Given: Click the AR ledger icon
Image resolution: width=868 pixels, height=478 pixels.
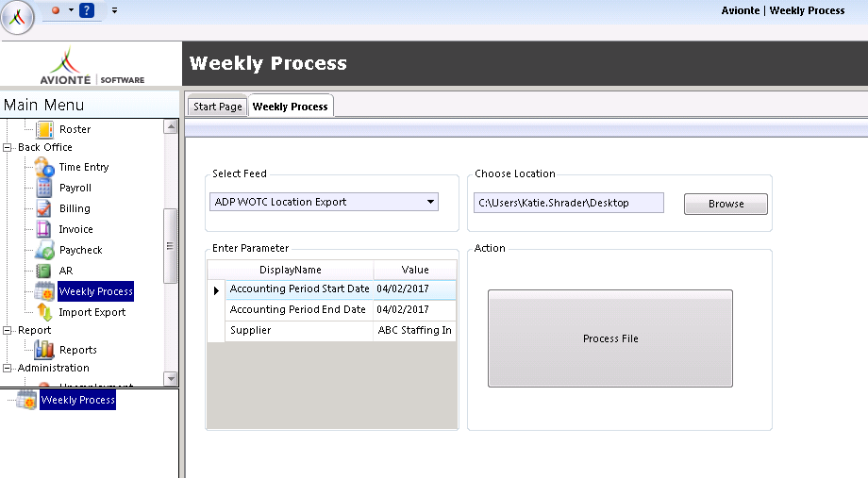Looking at the screenshot, I should 43,271.
